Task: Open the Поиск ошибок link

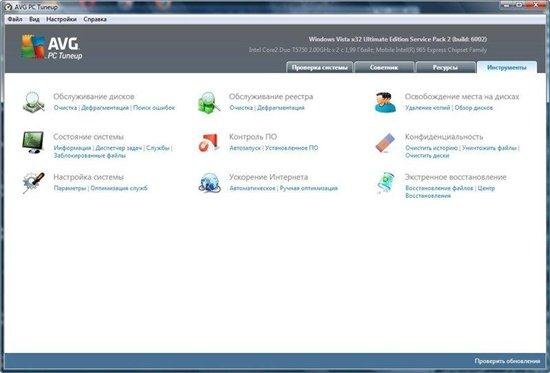Action: point(154,108)
